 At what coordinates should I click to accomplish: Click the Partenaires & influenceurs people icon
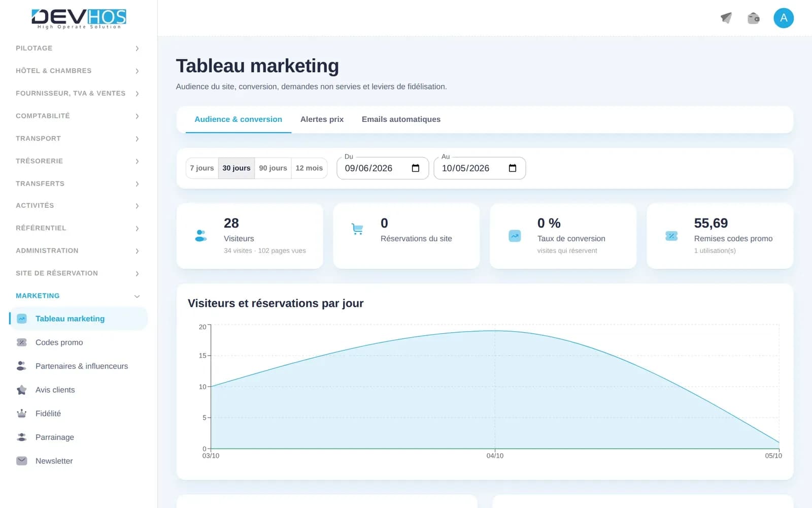[22, 366]
